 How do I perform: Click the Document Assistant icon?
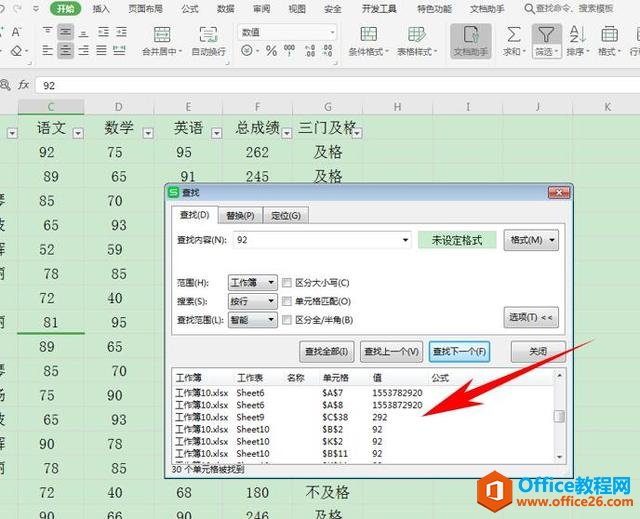(x=471, y=34)
